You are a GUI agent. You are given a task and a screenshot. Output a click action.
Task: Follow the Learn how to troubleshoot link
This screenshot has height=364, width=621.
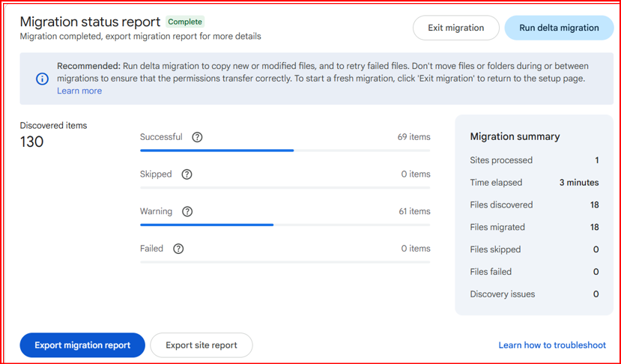pos(553,345)
